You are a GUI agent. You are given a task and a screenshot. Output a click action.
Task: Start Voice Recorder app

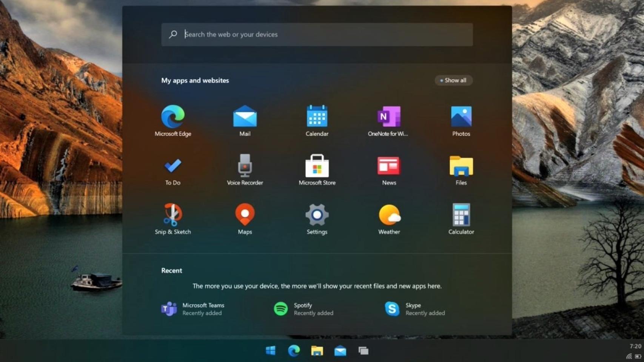[x=245, y=170]
